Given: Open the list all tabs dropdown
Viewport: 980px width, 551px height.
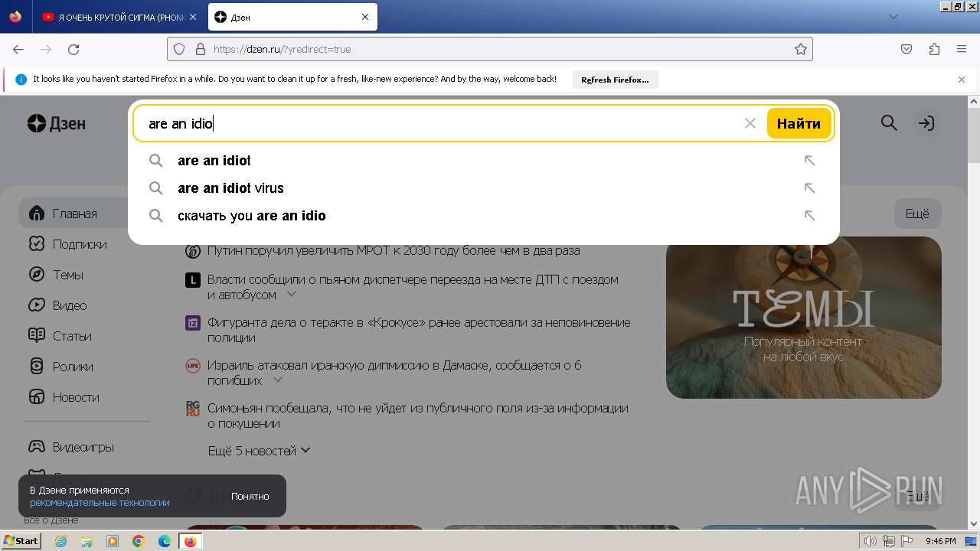Looking at the screenshot, I should pos(893,17).
